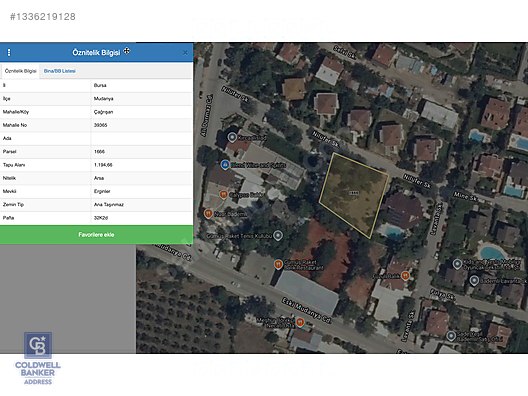
Task: Click the restaurant pin on Eski Mudanya Cd.
Action: (x=300, y=322)
